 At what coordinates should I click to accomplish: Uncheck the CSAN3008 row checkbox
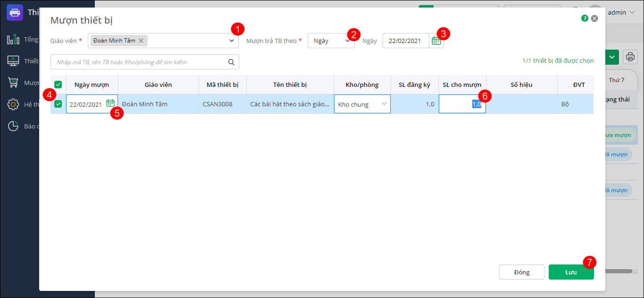point(58,104)
